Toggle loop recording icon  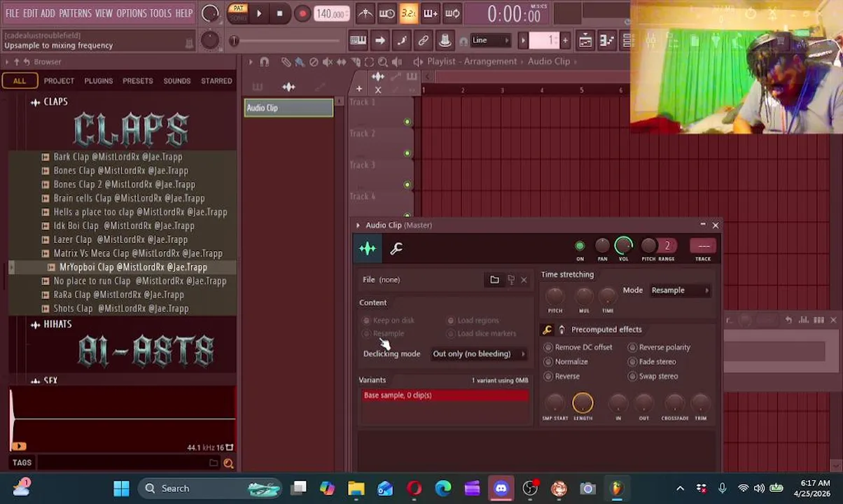point(452,13)
